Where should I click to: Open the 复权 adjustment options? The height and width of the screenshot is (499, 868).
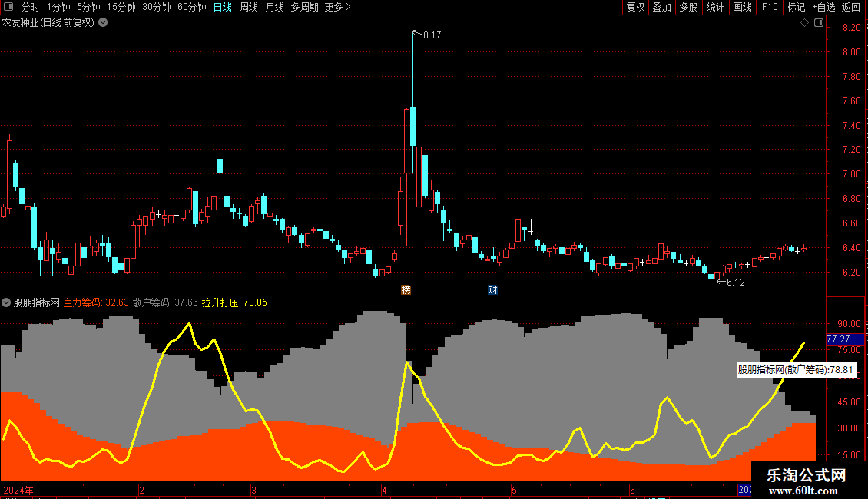point(635,7)
